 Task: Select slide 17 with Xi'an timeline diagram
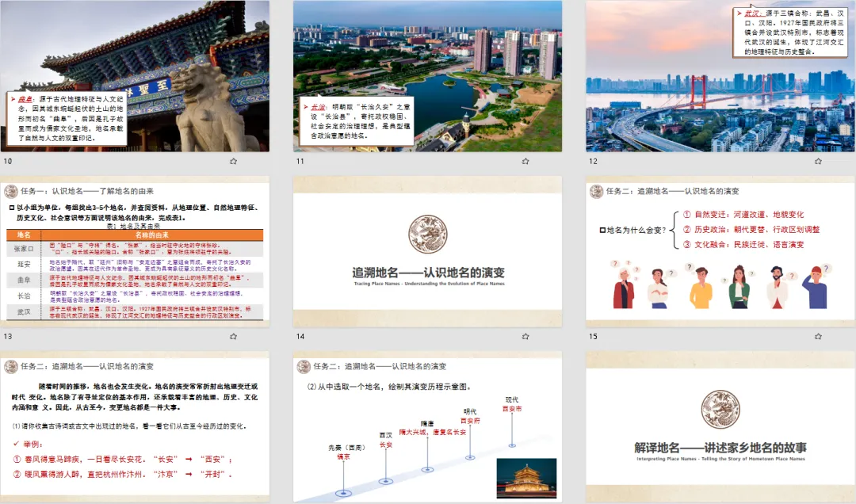coord(427,427)
